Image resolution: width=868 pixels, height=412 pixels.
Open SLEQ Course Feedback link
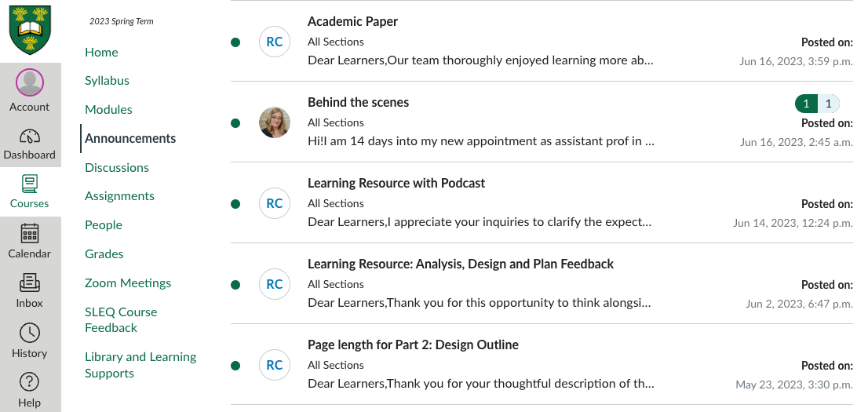[x=121, y=319]
